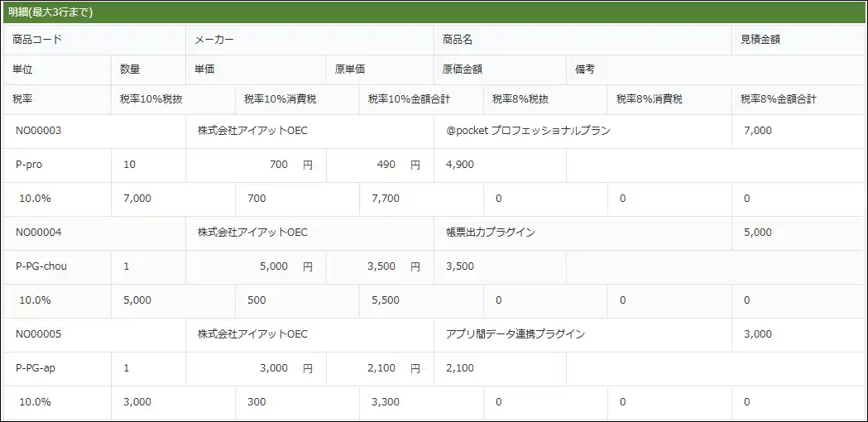The width and height of the screenshot is (868, 422).
Task: Click the 7,700 tax-inclusive total value
Action: click(386, 199)
